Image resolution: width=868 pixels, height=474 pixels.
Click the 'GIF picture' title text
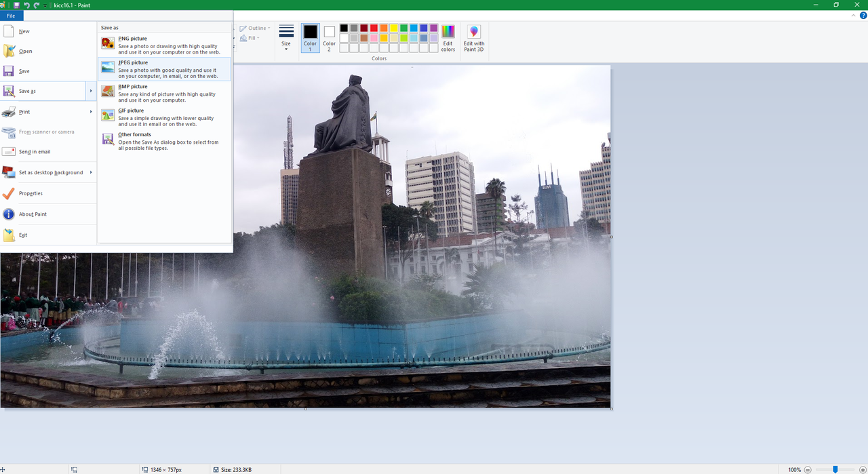(131, 111)
